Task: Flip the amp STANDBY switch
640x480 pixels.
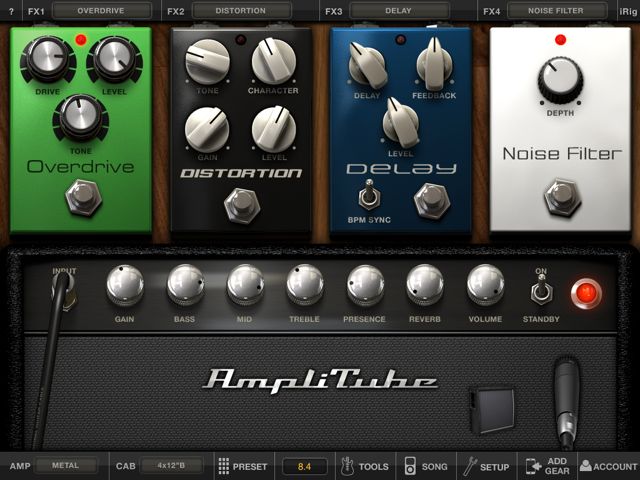Action: [542, 290]
